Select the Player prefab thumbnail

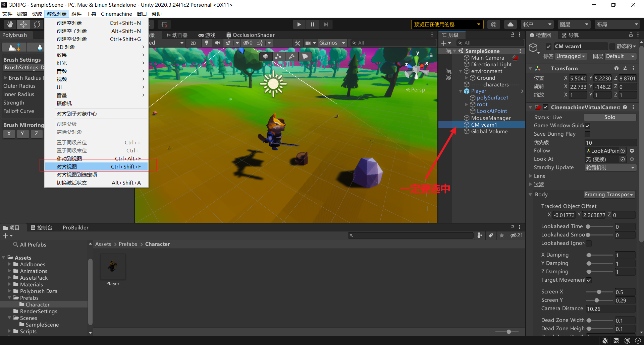(113, 266)
